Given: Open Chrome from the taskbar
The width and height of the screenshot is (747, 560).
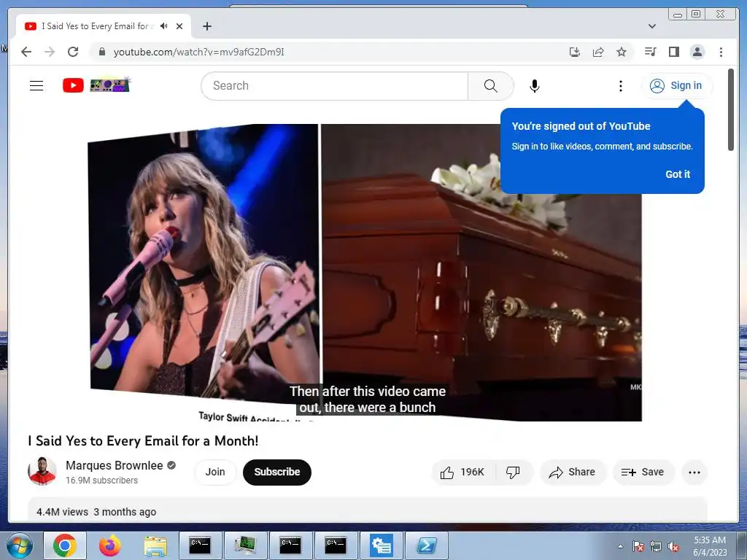Looking at the screenshot, I should pyautogui.click(x=65, y=545).
